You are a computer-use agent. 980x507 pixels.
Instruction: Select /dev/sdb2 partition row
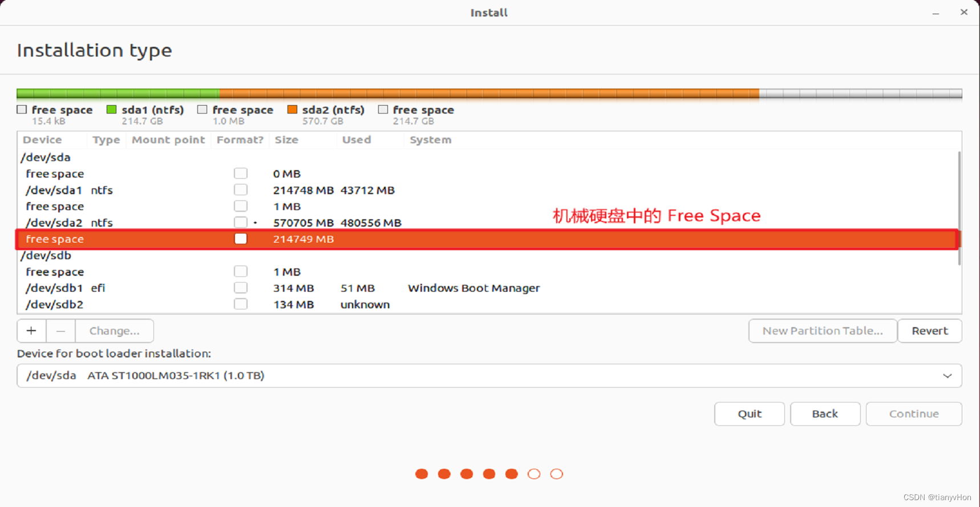[x=488, y=304]
